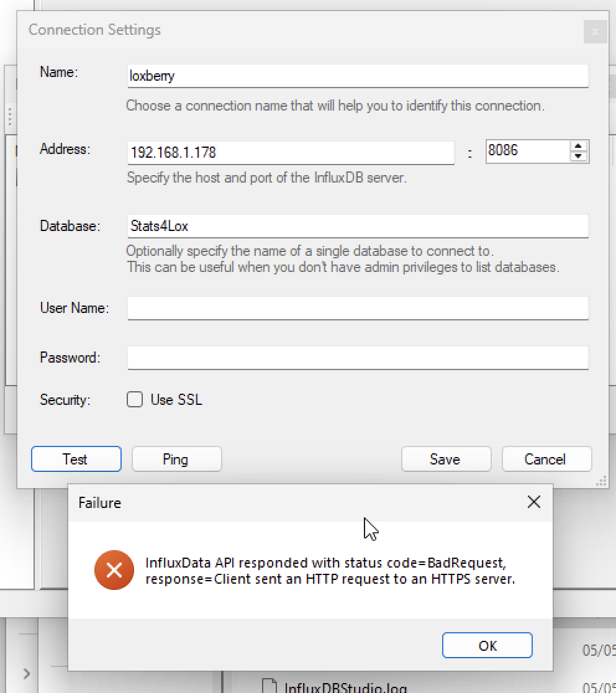Click the Failure dialog title
The height and width of the screenshot is (693, 616).
coord(100,503)
